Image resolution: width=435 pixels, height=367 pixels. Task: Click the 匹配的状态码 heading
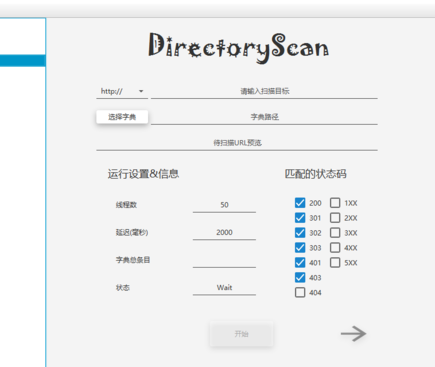(315, 174)
